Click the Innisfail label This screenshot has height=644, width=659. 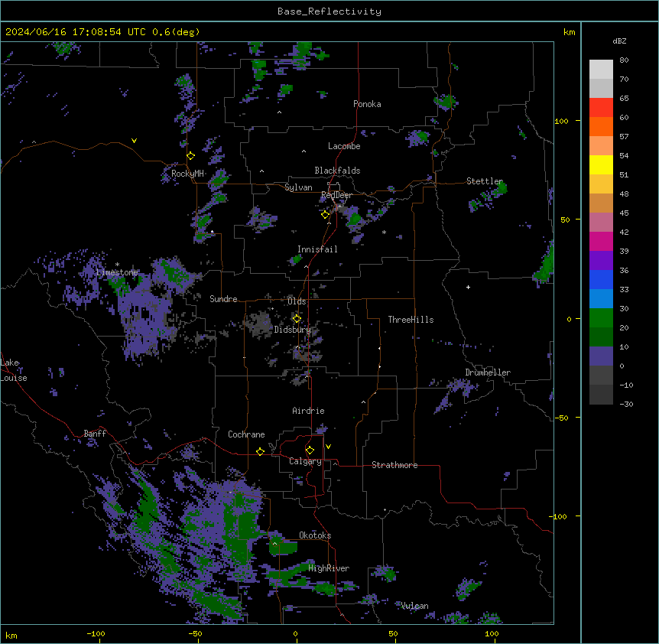point(317,249)
